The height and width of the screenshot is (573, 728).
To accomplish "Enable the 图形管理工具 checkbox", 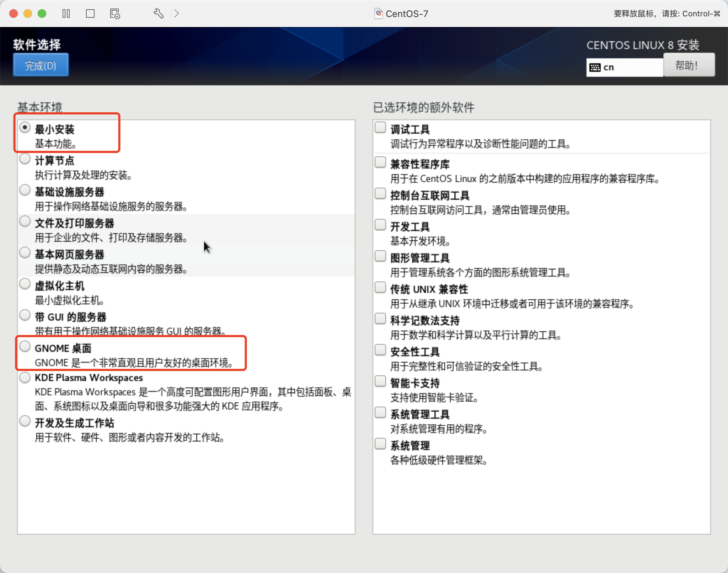I will [x=380, y=256].
